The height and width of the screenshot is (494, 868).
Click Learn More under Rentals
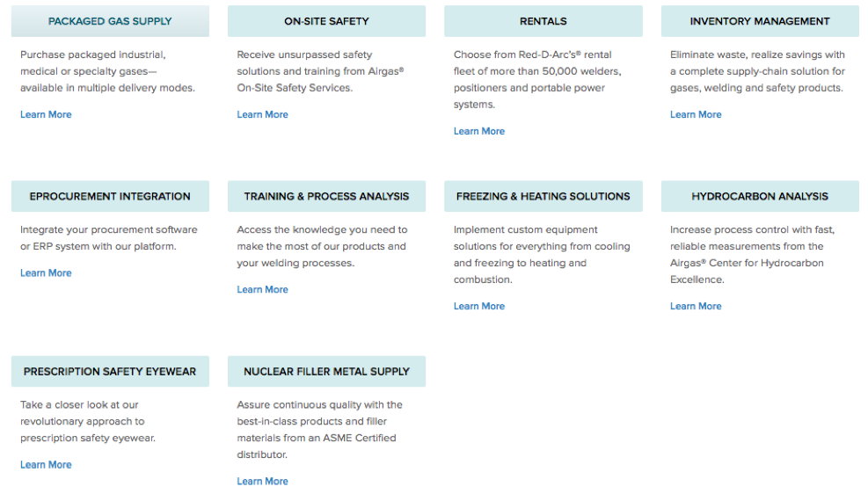(x=479, y=131)
